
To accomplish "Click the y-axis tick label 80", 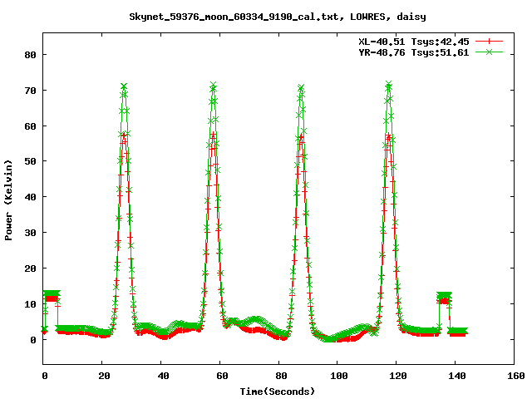I will tap(30, 55).
